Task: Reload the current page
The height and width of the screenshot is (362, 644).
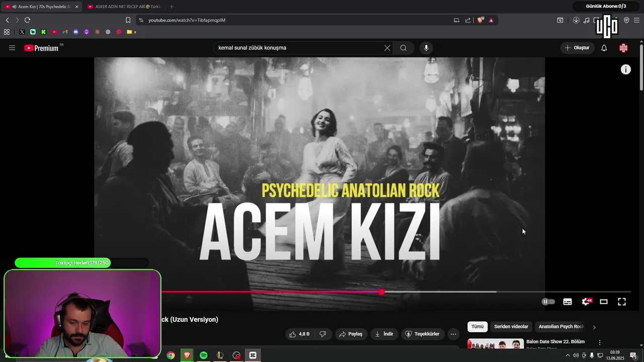Action: click(27, 20)
